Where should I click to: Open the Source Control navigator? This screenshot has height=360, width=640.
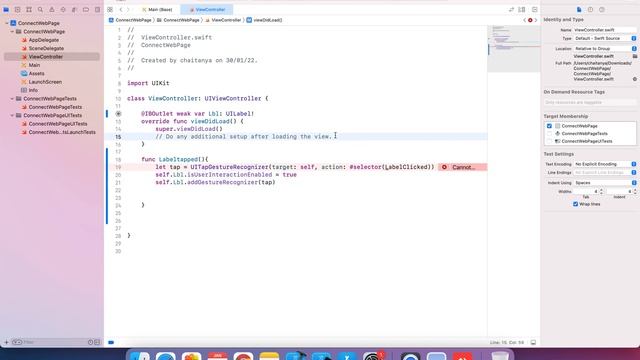tap(18, 9)
